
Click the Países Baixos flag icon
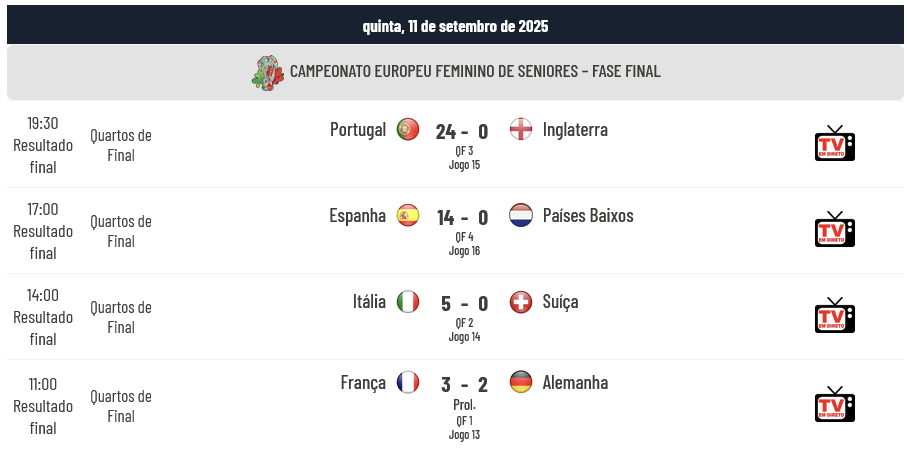tap(521, 215)
